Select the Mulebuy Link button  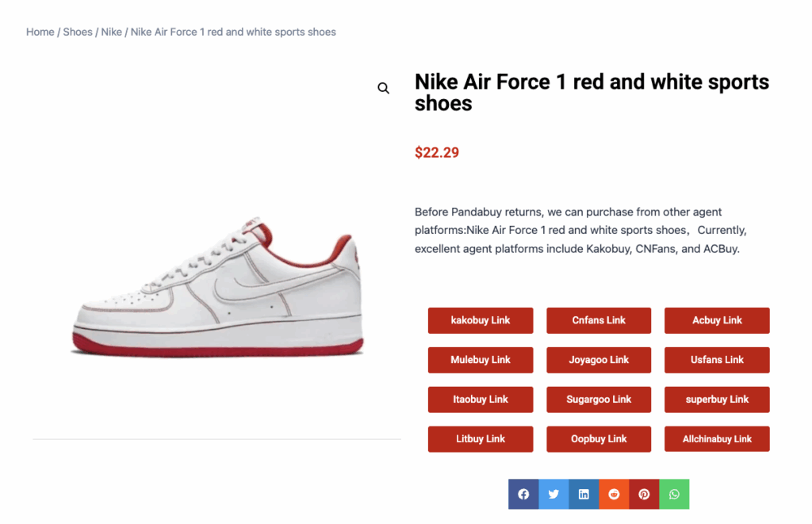tap(481, 360)
